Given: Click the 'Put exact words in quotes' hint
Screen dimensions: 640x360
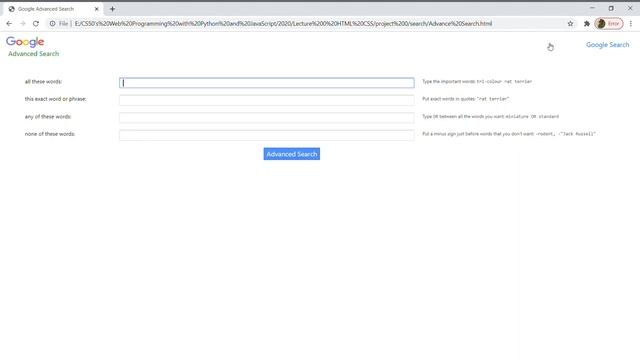Looking at the screenshot, I should [x=465, y=99].
